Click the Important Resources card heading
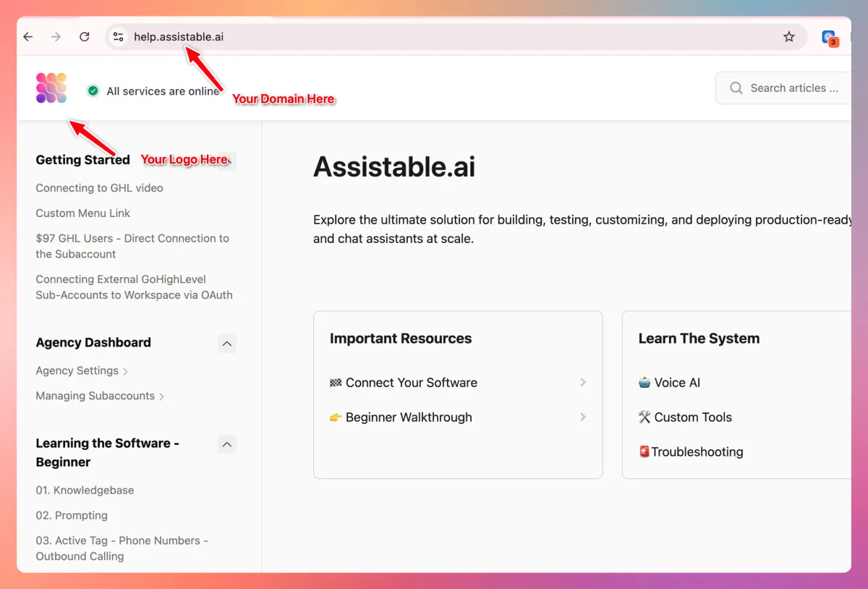 click(401, 339)
